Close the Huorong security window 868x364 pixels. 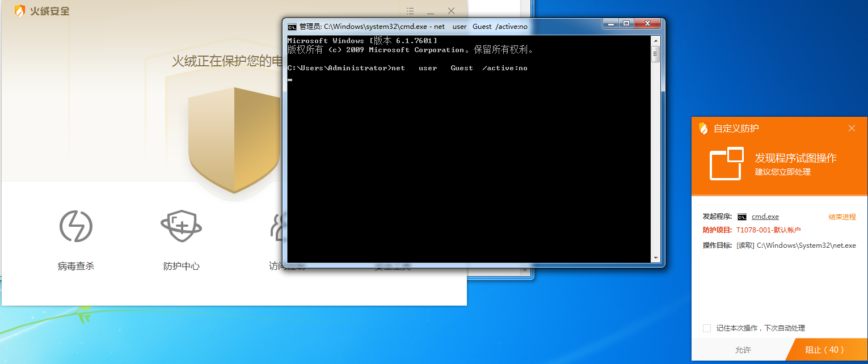pos(451,11)
